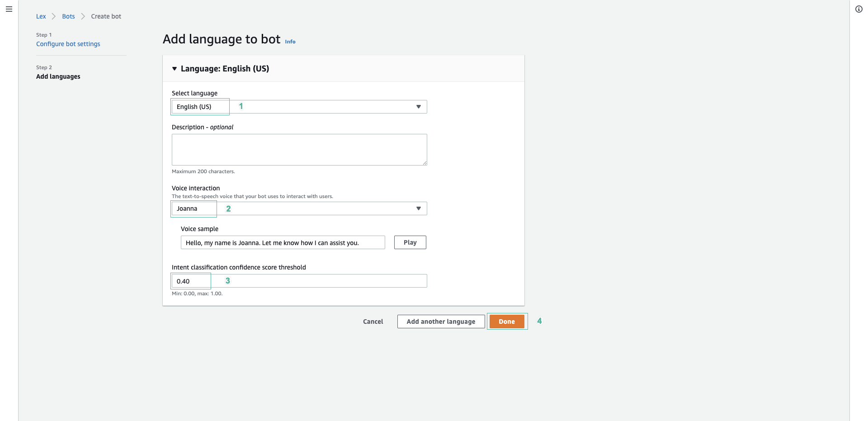The width and height of the screenshot is (868, 421).
Task: Open the Select language dropdown
Action: [299, 107]
